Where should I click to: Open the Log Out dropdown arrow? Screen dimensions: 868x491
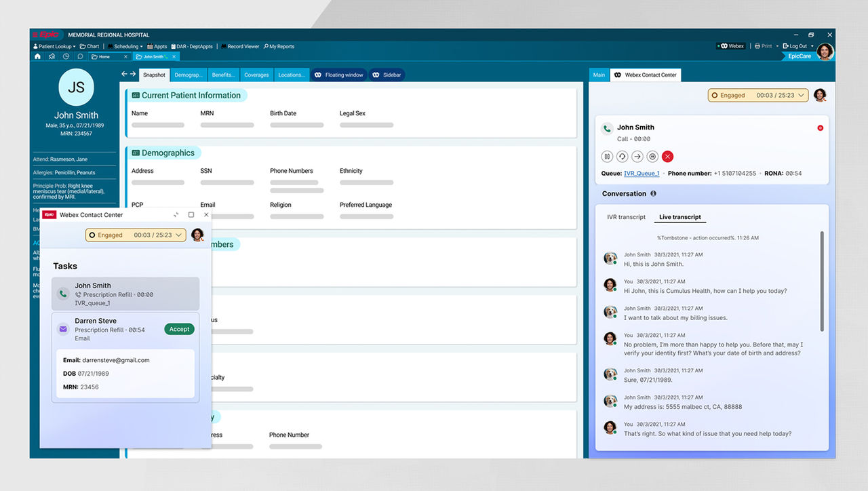[812, 47]
